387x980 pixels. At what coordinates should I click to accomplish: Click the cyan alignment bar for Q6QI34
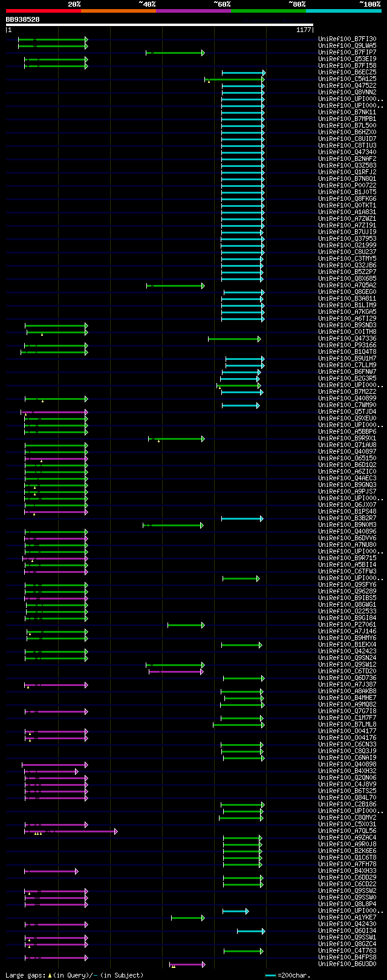click(x=251, y=931)
